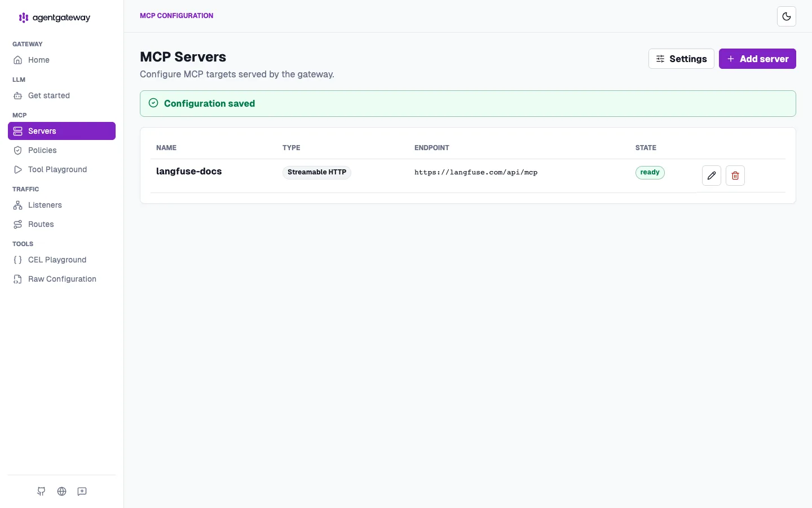Select Servers in the MCP section
This screenshot has height=508, width=812.
pyautogui.click(x=61, y=131)
